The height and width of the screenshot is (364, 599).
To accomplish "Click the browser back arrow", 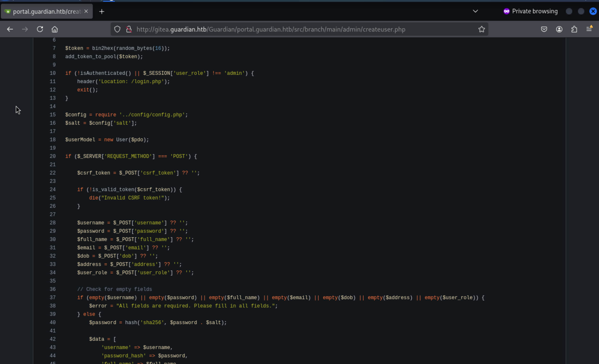I will point(10,29).
